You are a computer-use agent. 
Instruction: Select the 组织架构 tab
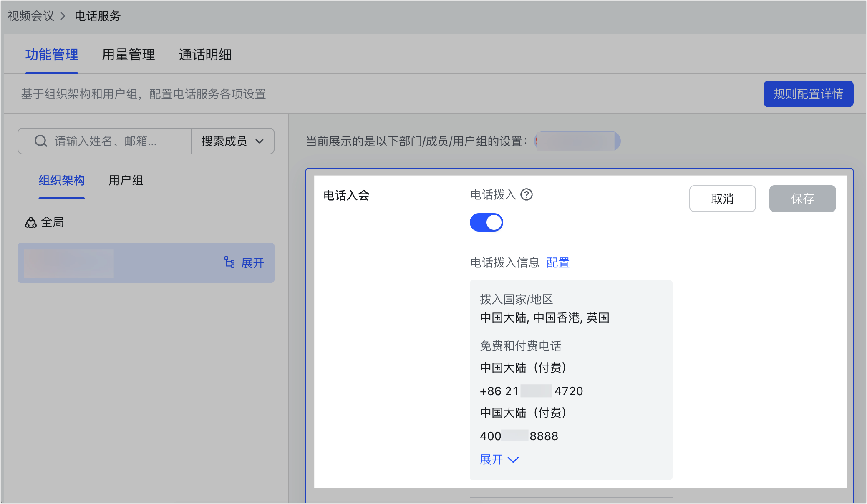62,180
